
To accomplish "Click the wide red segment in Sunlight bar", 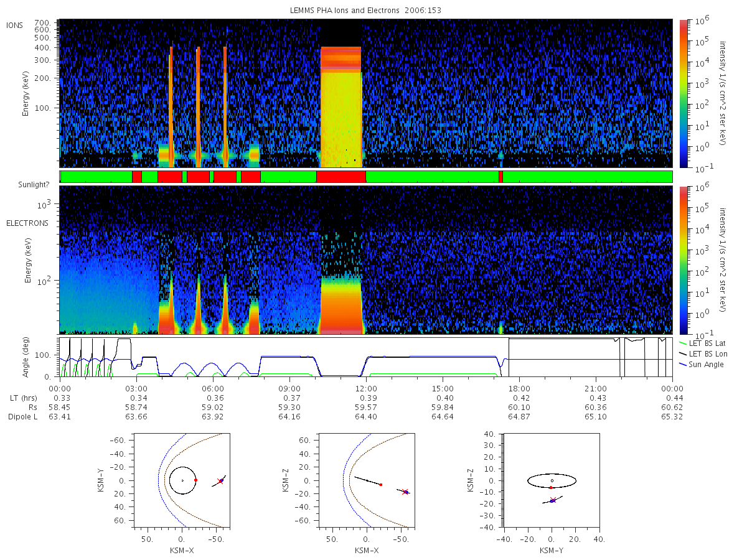I will coord(341,177).
